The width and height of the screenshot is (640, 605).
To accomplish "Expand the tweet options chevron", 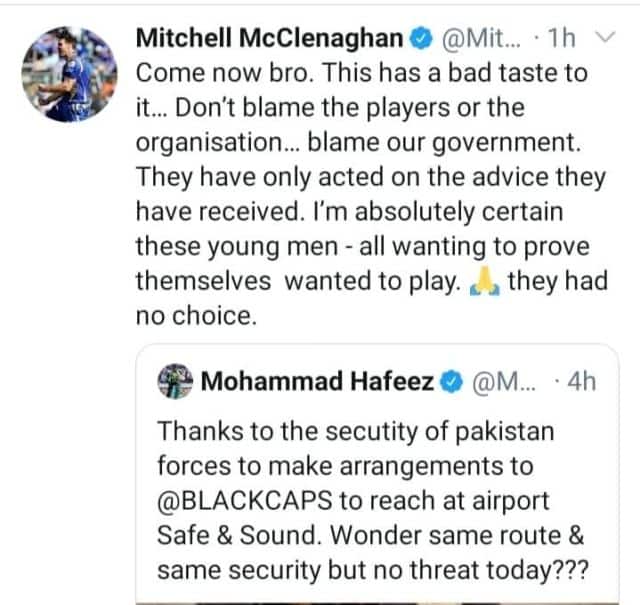I will (x=604, y=39).
